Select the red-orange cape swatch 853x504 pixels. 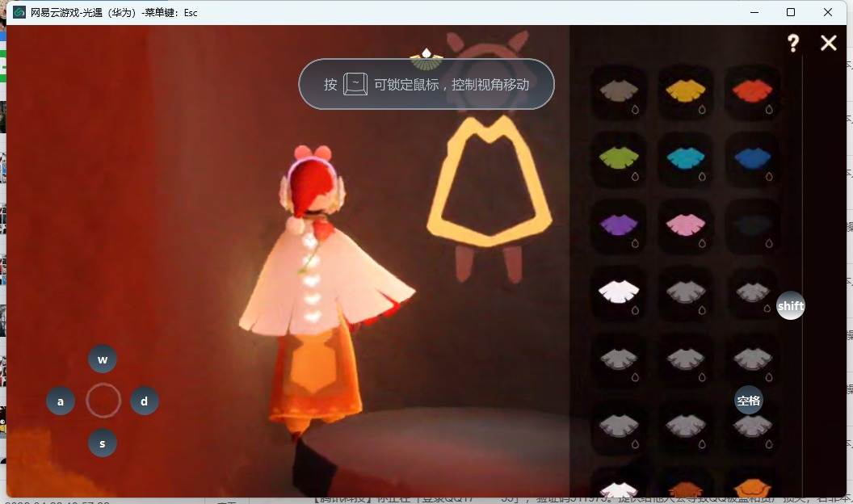tap(752, 92)
